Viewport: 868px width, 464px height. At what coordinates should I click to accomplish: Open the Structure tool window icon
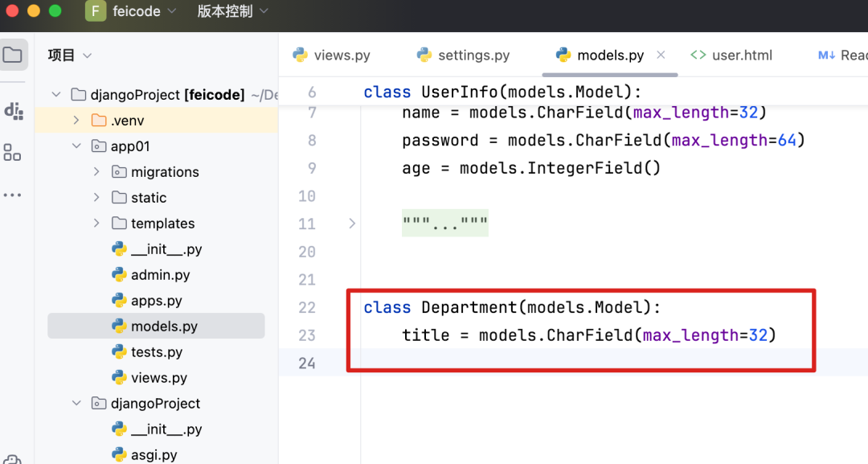click(14, 152)
